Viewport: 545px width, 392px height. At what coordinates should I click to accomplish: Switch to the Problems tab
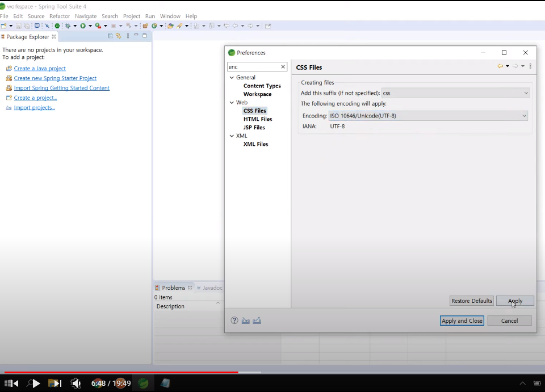(x=173, y=288)
